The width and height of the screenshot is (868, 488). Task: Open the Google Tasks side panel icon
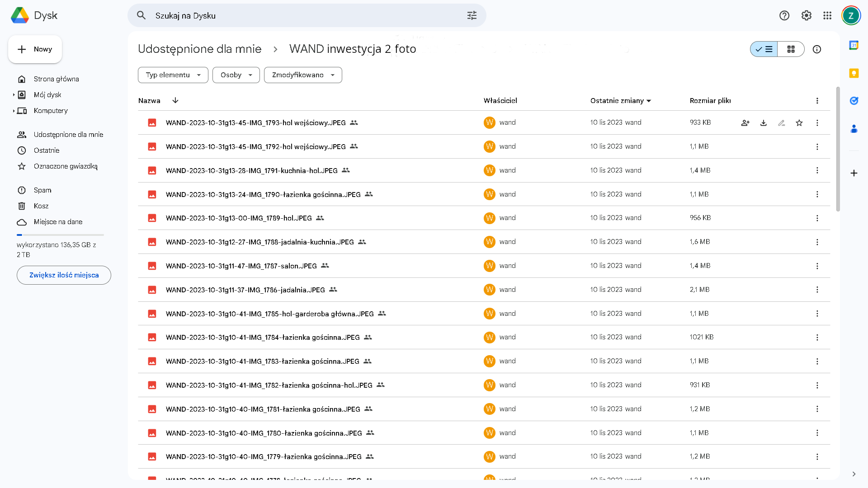854,101
